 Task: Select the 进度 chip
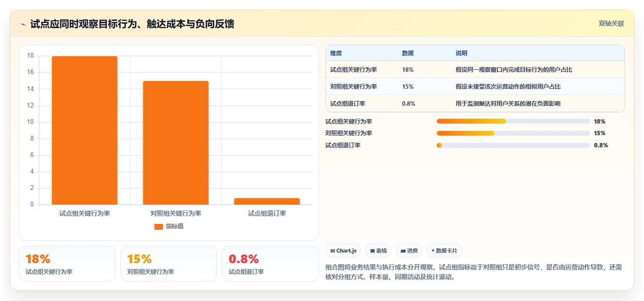[x=409, y=251]
